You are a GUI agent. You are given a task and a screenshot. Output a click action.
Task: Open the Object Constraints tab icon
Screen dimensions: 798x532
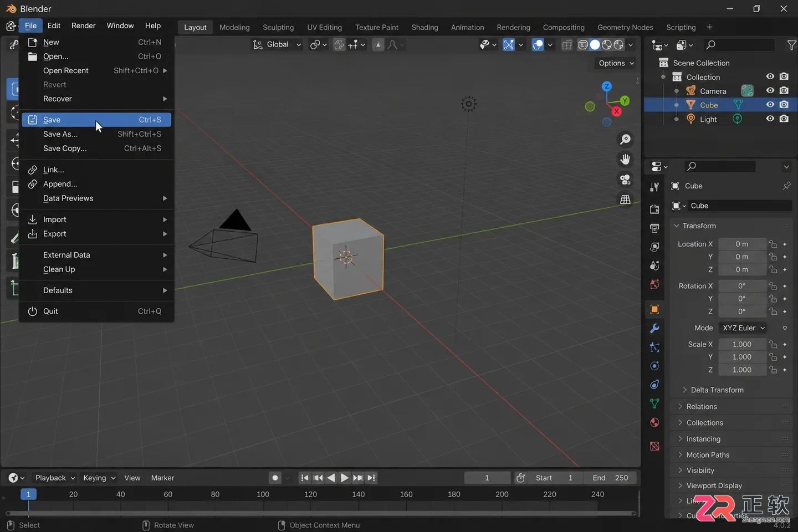tap(654, 385)
